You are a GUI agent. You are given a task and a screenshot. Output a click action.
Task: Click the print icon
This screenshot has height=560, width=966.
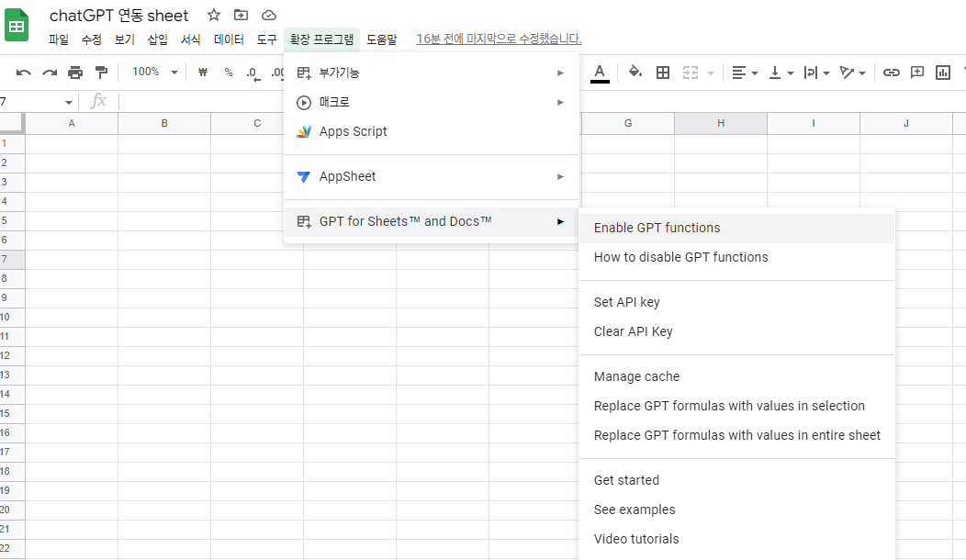(75, 73)
